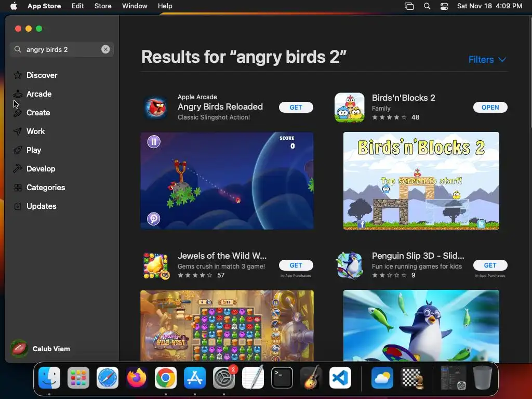Viewport: 532px width, 399px height.
Task: Open the minimized window thumbnail in the Dock
Action: 453,378
